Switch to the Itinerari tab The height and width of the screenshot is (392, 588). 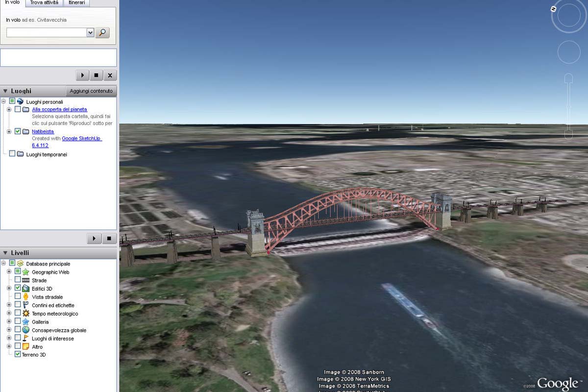click(76, 3)
